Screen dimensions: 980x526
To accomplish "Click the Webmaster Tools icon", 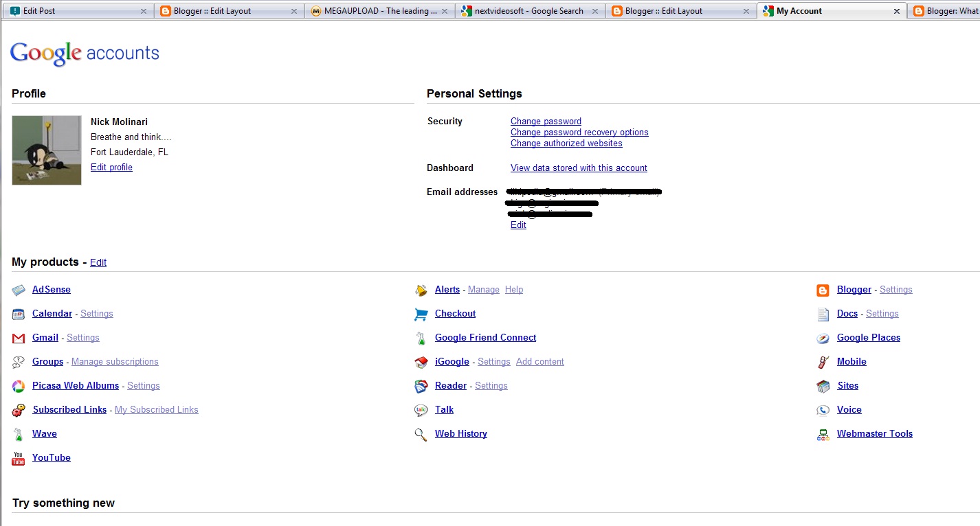I will pyautogui.click(x=823, y=434).
